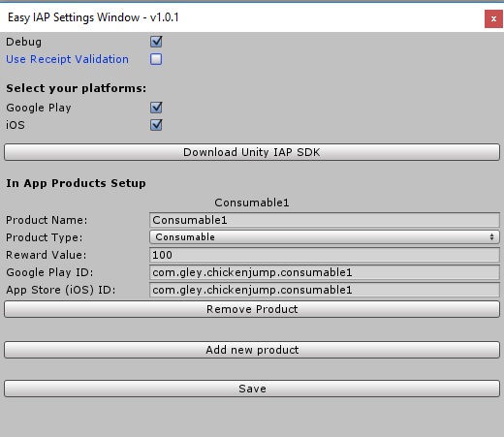This screenshot has width=504, height=437.
Task: Click the Google Play label text
Action: coord(39,108)
